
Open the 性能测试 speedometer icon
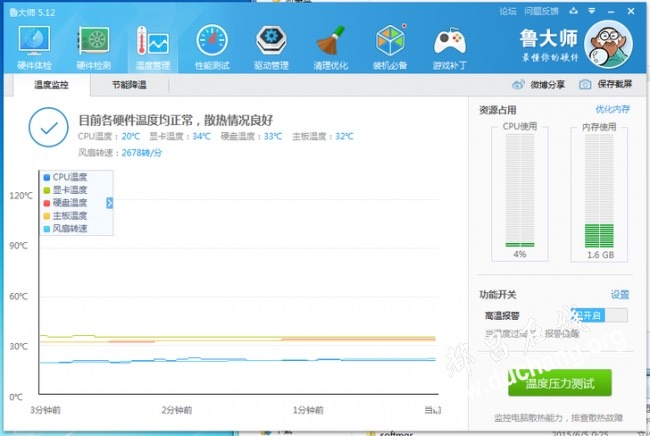pyautogui.click(x=212, y=47)
